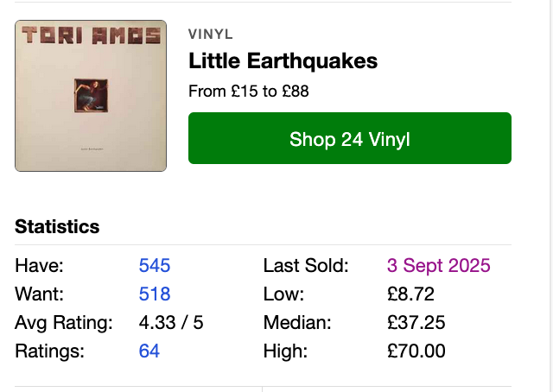The height and width of the screenshot is (392, 553).
Task: Click the Statistics heading
Action: [57, 227]
